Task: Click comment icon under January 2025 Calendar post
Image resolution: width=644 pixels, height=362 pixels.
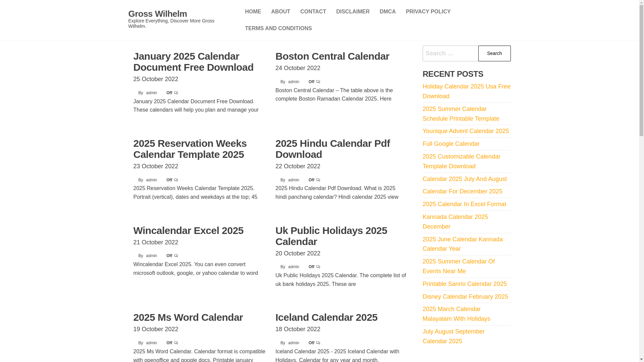Action: [176, 93]
